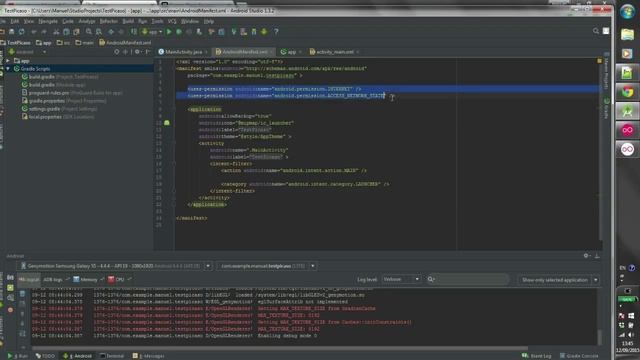Image resolution: width=640 pixels, height=360 pixels.
Task: Click the volume icon in system tray
Action: click(631, 335)
